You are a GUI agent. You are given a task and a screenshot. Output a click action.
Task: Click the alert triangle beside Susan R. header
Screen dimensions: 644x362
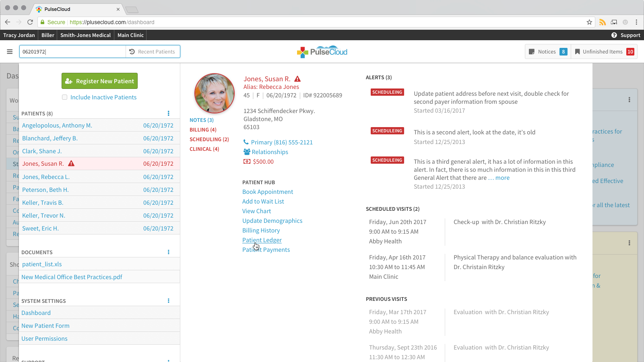[297, 79]
